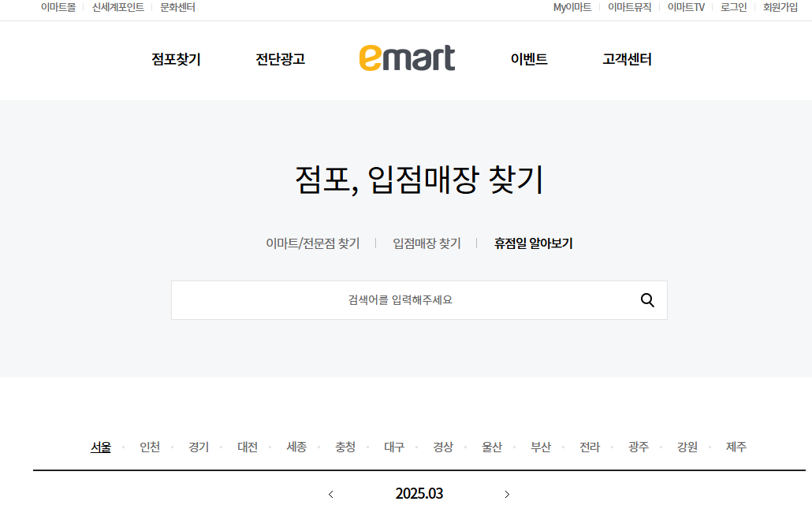Open 문화센터 link
This screenshot has width=812, height=505.
pyautogui.click(x=177, y=7)
